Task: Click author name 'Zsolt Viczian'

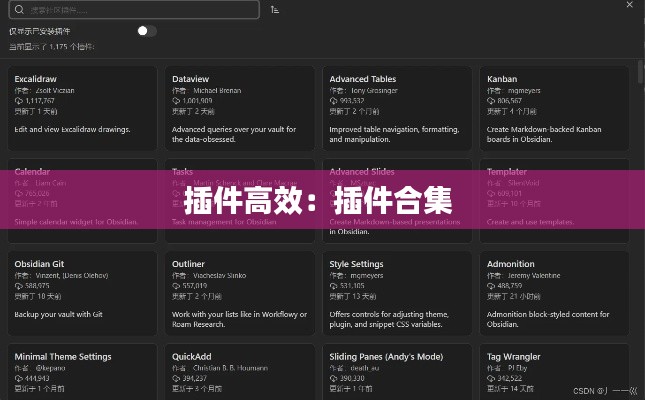Action: coord(55,91)
